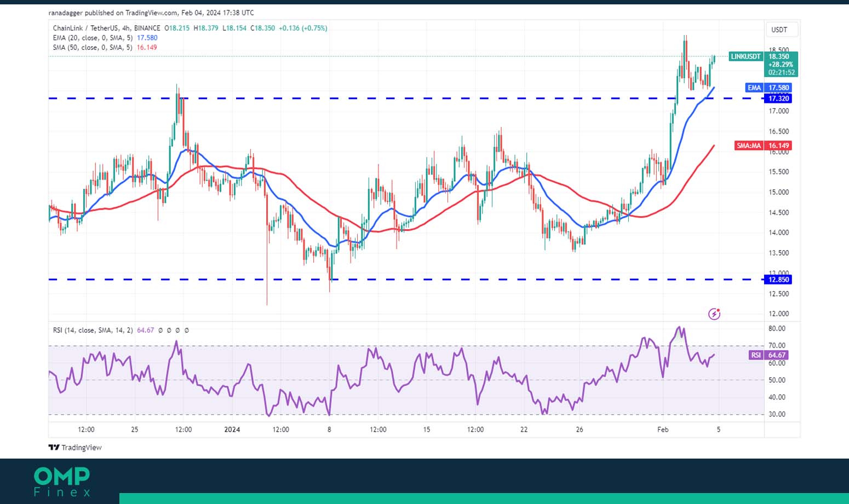
Task: Click the '8' date on time axis
Action: click(329, 430)
